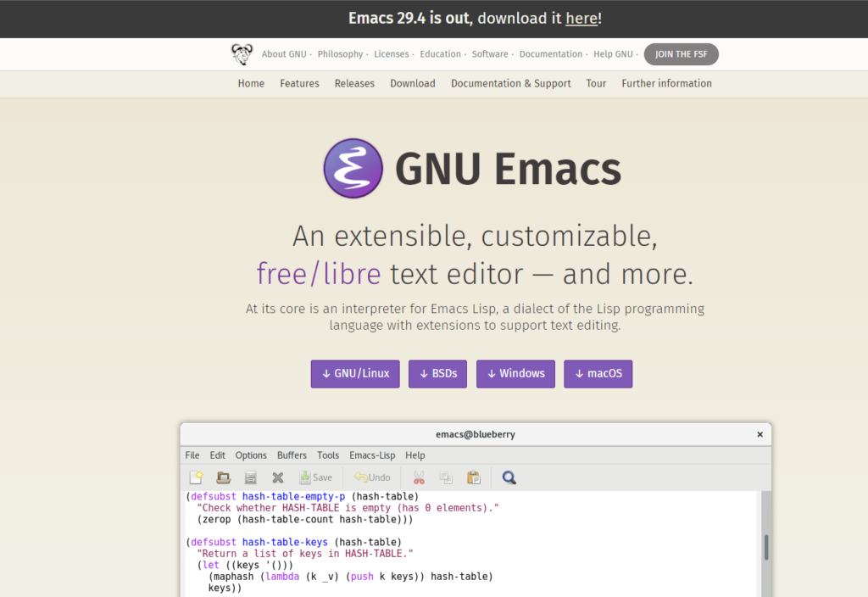Click the lambda keyword in the code
Viewport: 868px width, 597px height.
coord(282,577)
